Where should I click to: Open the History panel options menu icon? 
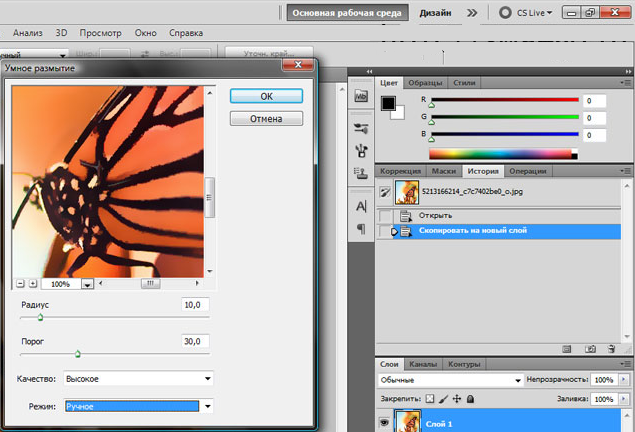coord(626,171)
